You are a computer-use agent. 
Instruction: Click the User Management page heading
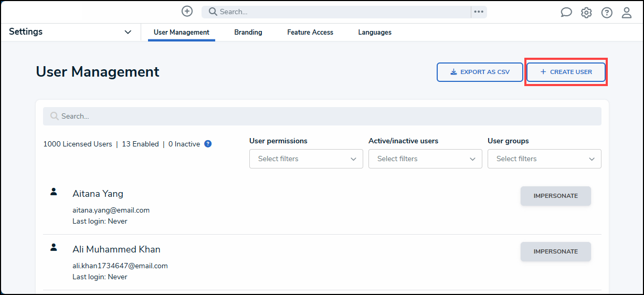pos(98,72)
